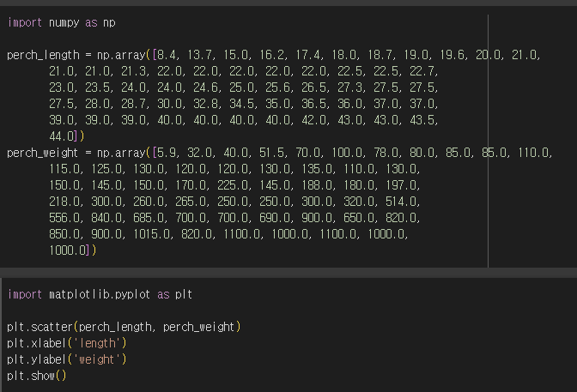Click the value 27.3 in perch_length

coord(350,87)
